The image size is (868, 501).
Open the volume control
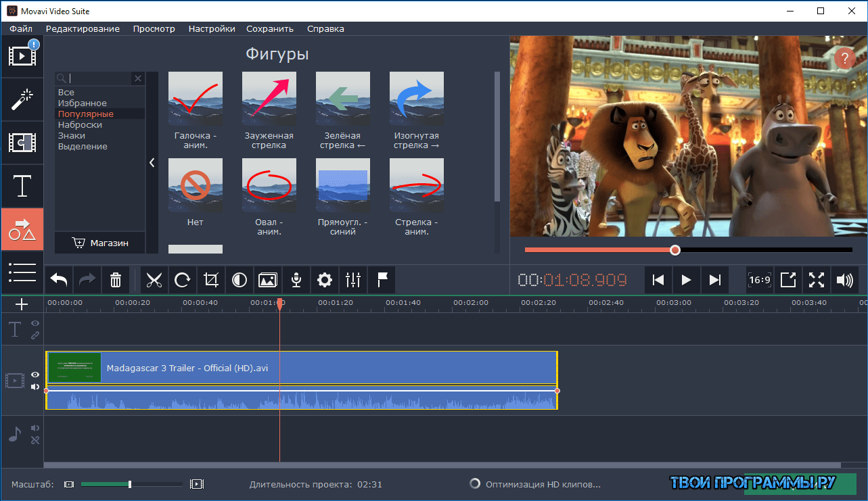click(x=844, y=280)
